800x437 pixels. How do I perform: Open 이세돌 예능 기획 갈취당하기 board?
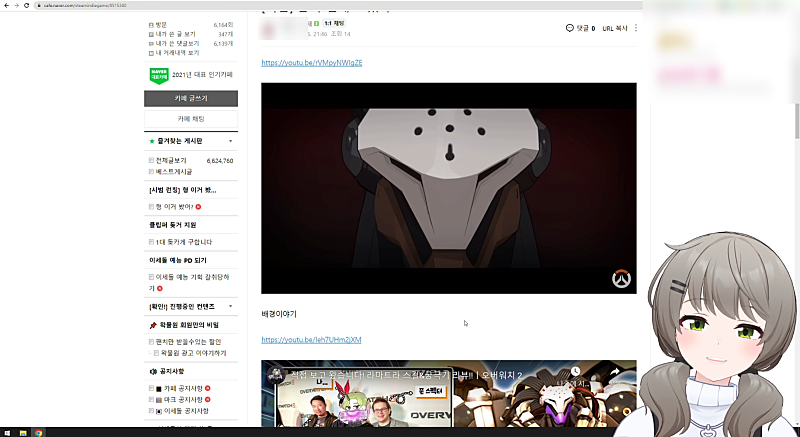[x=189, y=282]
